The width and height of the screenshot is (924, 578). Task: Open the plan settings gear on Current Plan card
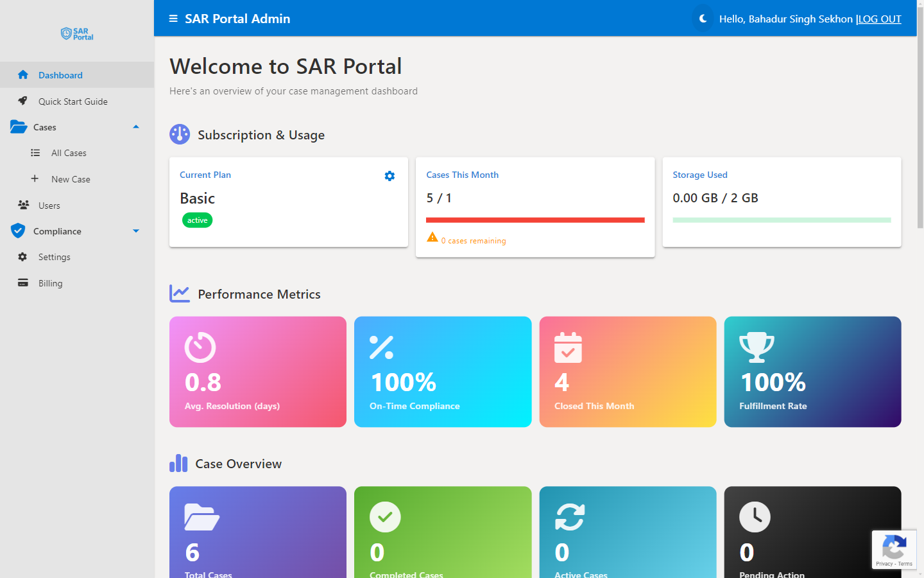click(x=389, y=175)
